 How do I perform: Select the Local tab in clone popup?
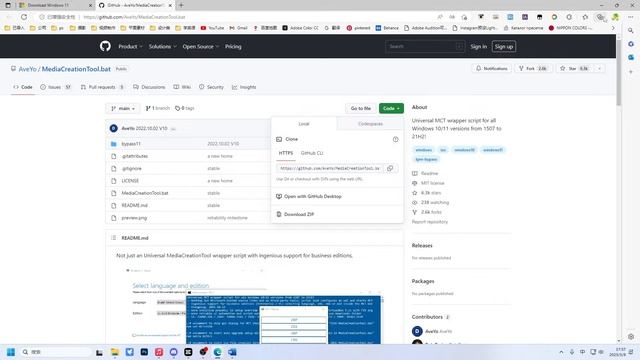coord(304,124)
